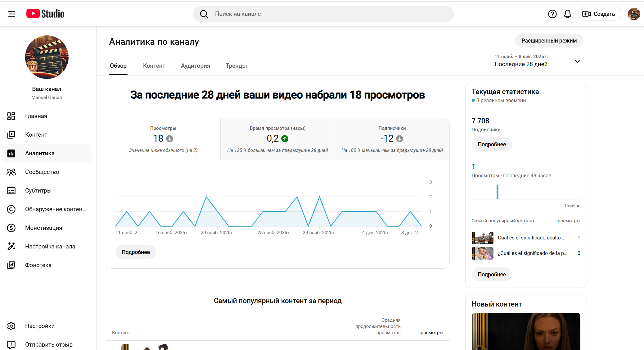Click the Сообщество people icon
Image resolution: width=644 pixels, height=350 pixels.
(x=11, y=172)
